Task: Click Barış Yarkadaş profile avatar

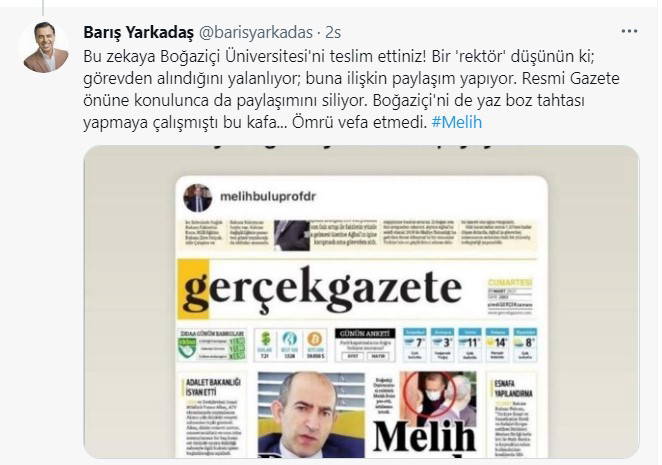Action: [44, 47]
